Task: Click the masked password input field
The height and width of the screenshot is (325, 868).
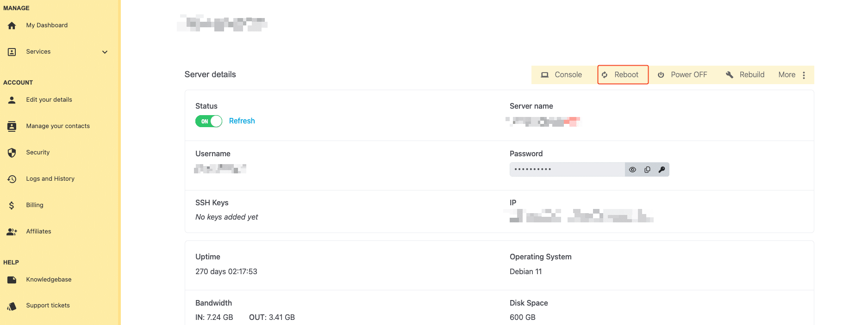Action: click(x=567, y=170)
